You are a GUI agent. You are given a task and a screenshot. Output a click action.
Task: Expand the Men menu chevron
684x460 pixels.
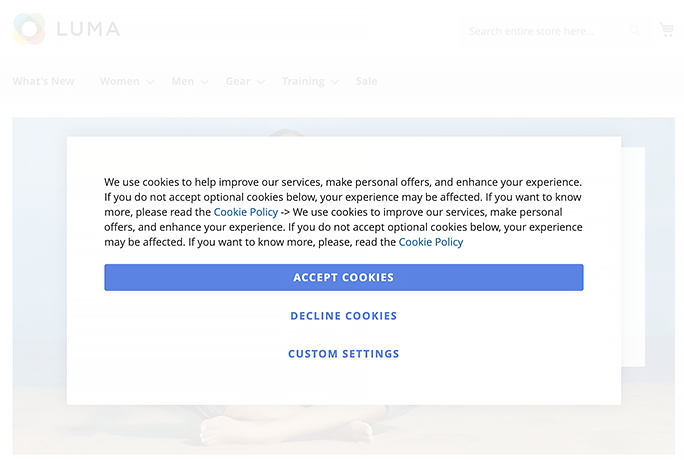coord(204,82)
